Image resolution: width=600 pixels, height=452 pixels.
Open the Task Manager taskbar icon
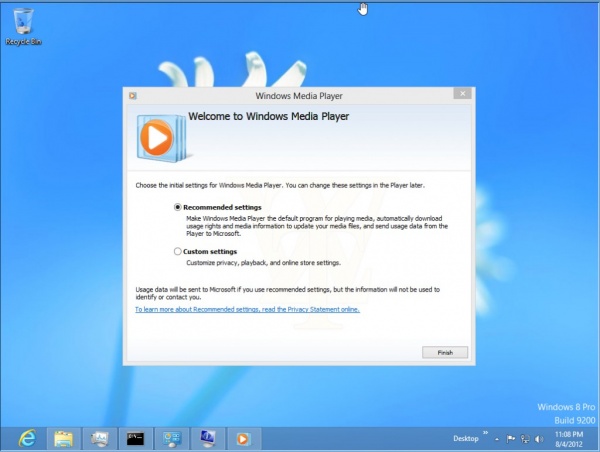pos(99,439)
